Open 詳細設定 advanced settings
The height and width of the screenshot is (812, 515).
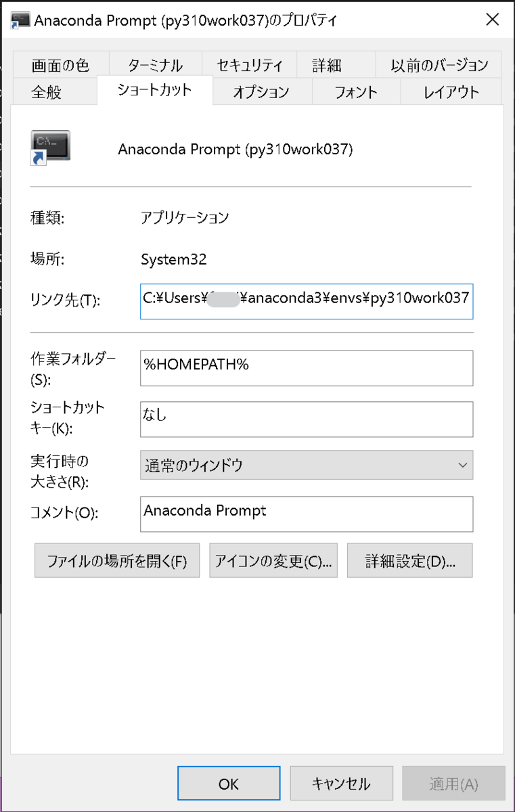pos(410,560)
